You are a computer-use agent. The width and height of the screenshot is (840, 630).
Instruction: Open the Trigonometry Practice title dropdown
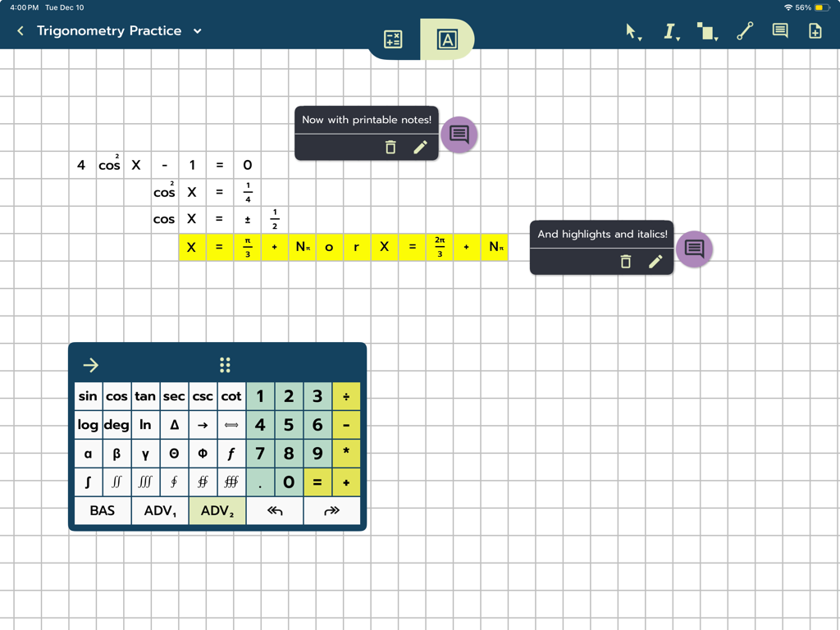click(x=196, y=30)
